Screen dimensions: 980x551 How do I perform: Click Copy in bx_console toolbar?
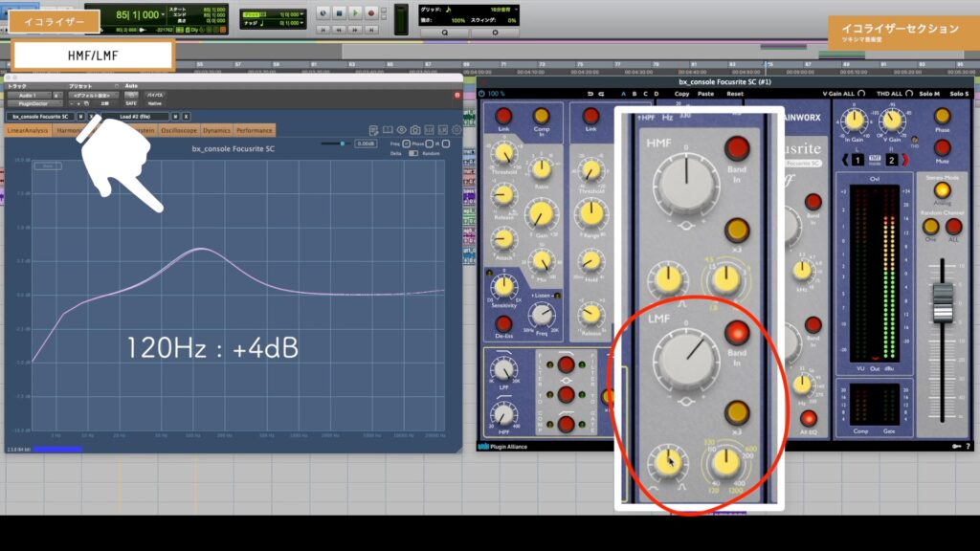click(x=681, y=94)
